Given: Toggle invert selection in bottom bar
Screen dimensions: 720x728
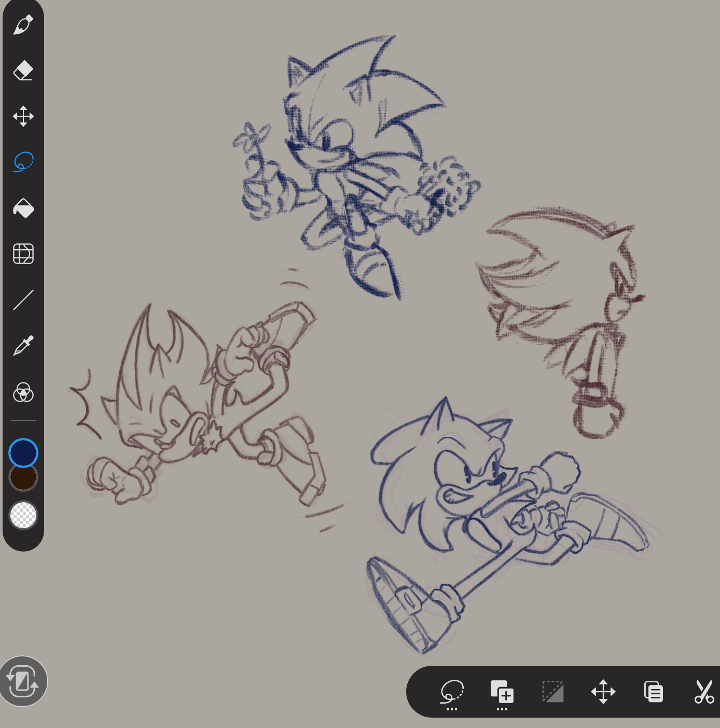Looking at the screenshot, I should tap(552, 692).
